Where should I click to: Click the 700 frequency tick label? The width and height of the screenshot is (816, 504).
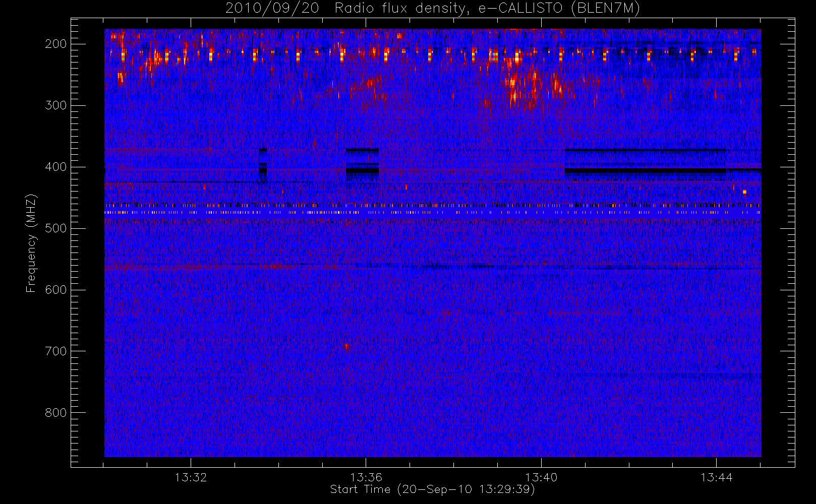coord(55,351)
